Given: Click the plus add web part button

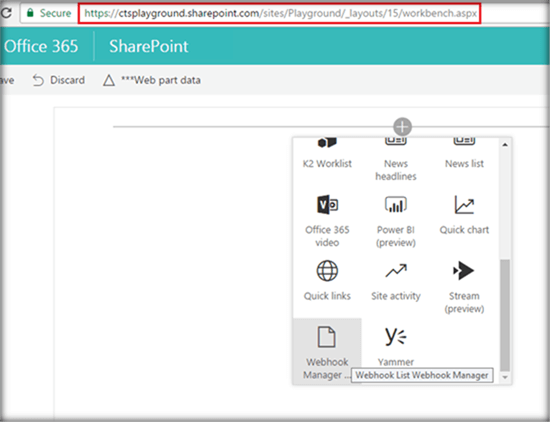Looking at the screenshot, I should pyautogui.click(x=402, y=126).
